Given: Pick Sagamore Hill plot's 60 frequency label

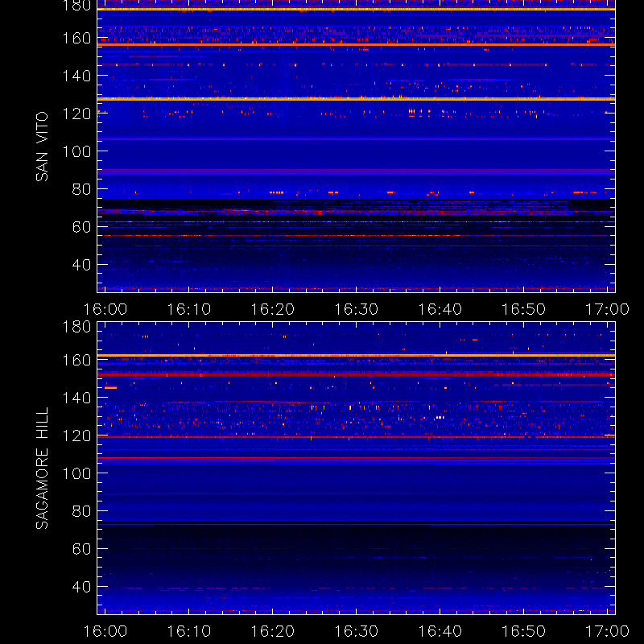Looking at the screenshot, I should pyautogui.click(x=81, y=549).
